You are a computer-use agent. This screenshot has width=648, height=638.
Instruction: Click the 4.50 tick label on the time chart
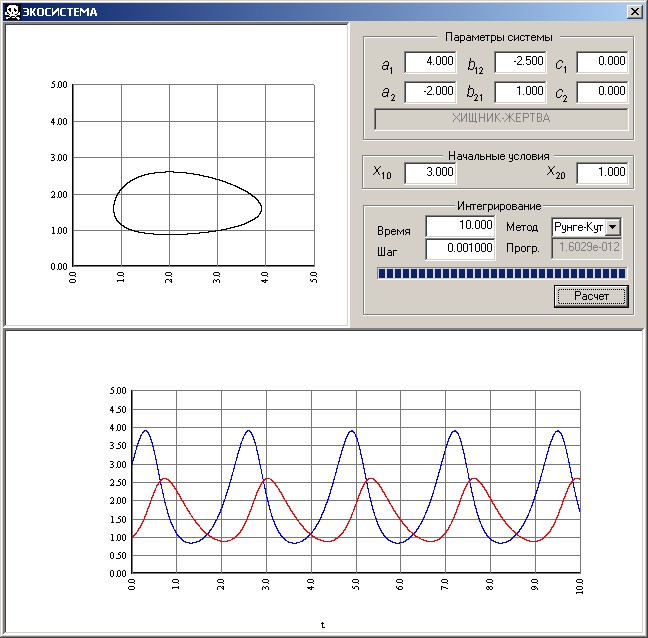click(118, 409)
